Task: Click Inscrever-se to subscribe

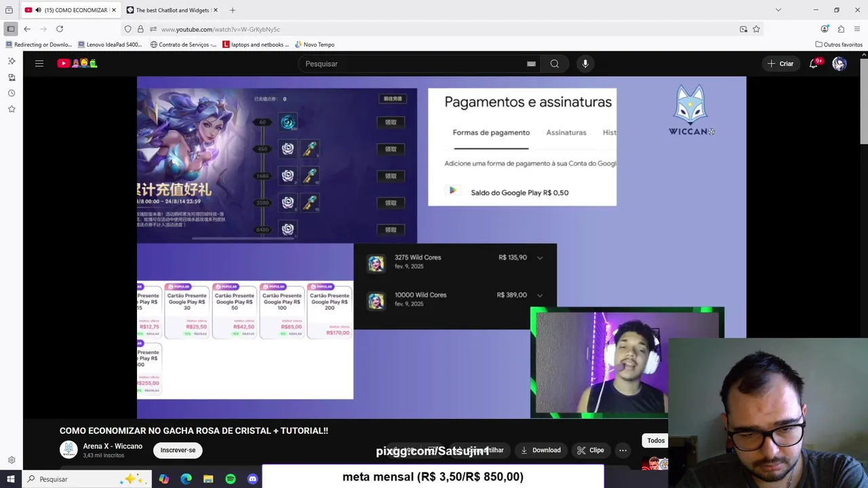Action: coord(178,450)
